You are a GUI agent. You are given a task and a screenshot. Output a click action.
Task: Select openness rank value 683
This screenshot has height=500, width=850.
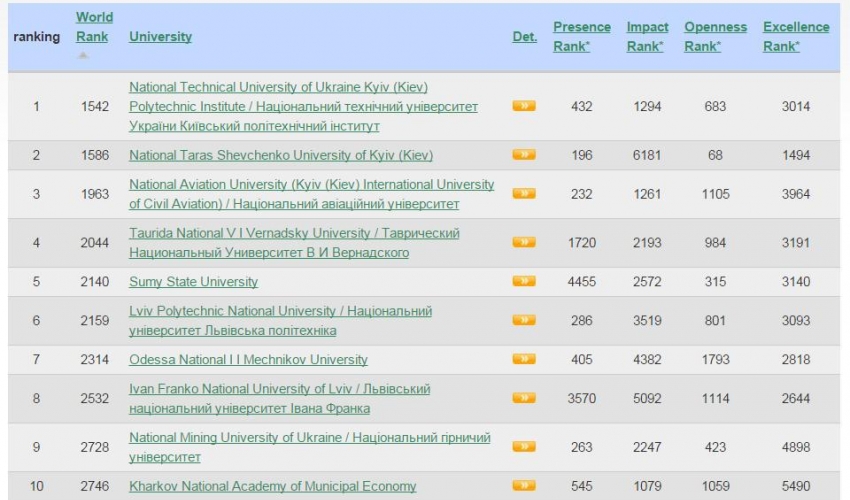coord(715,106)
